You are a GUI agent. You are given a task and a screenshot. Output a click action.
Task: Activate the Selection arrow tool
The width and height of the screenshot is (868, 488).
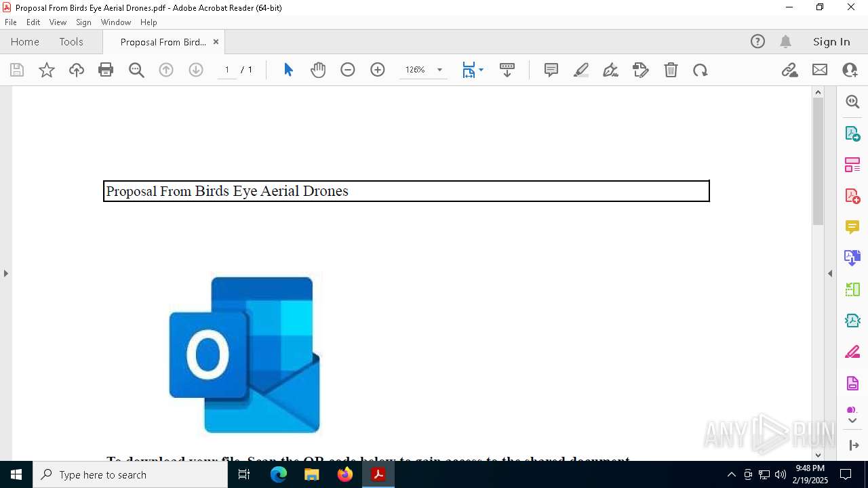(288, 70)
